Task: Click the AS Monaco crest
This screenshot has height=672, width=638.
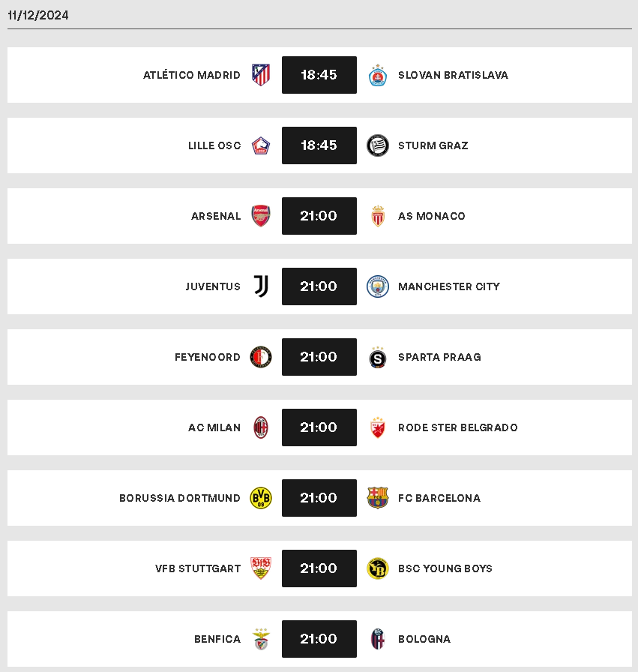Action: pyautogui.click(x=378, y=216)
